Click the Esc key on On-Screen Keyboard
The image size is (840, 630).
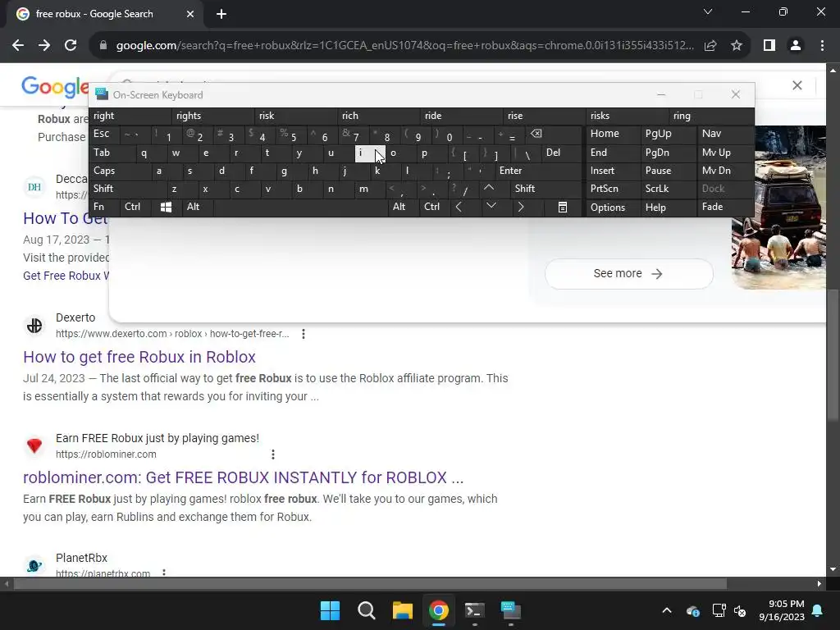pos(104,134)
